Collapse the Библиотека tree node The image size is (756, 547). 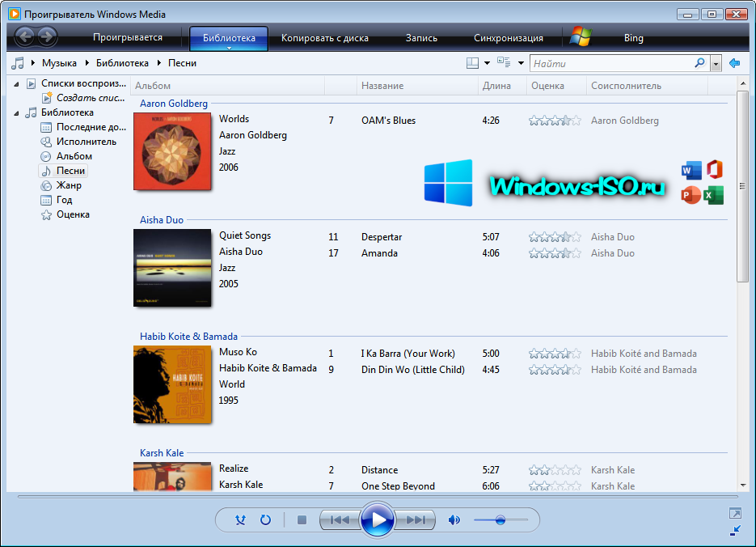tap(16, 113)
